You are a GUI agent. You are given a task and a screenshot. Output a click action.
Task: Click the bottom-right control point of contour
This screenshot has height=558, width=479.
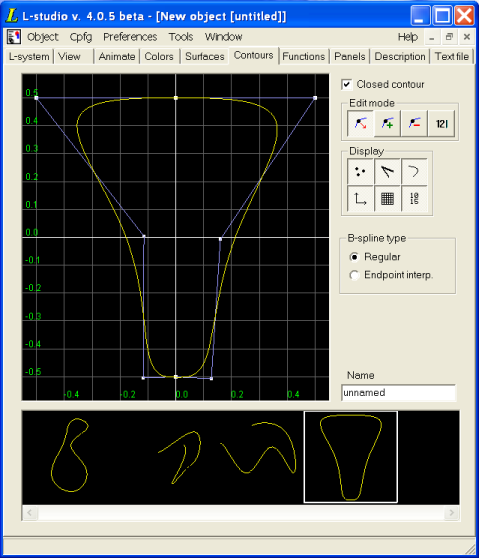pyautogui.click(x=211, y=379)
